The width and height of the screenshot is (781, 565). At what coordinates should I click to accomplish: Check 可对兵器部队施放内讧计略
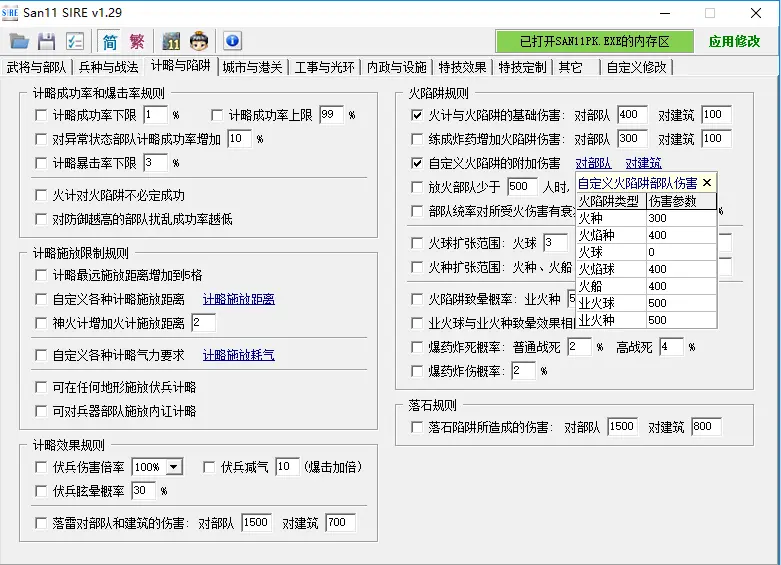pos(41,411)
